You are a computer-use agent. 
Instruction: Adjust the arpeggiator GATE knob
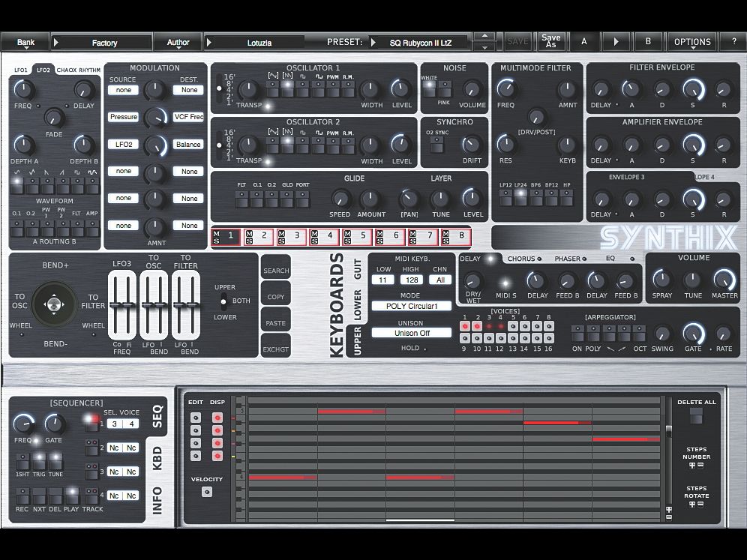click(693, 334)
